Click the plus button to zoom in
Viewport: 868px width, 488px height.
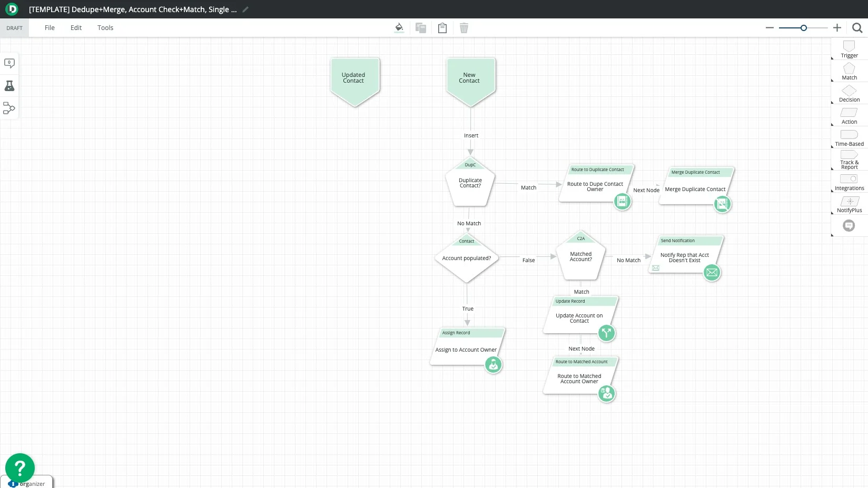pyautogui.click(x=837, y=28)
